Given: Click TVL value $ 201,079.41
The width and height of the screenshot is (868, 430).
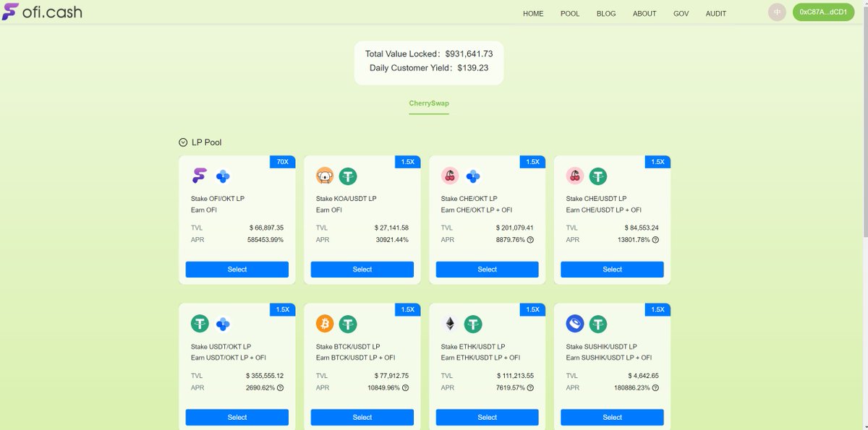Looking at the screenshot, I should pos(515,228).
